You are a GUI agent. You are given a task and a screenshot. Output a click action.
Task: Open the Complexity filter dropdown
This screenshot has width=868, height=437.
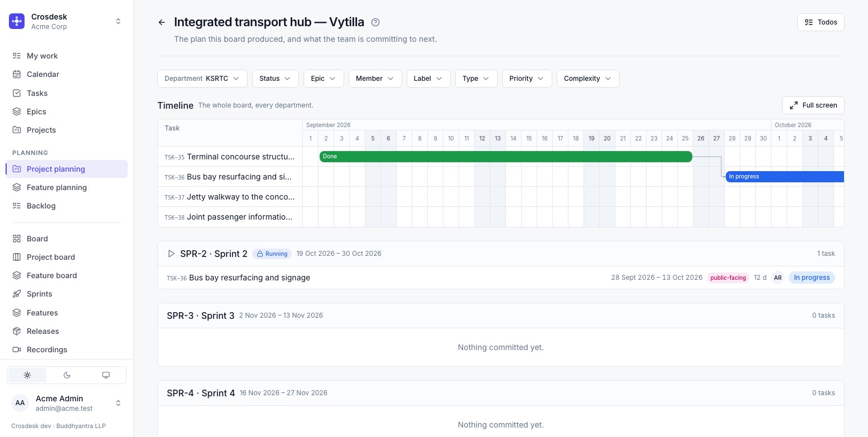point(588,79)
